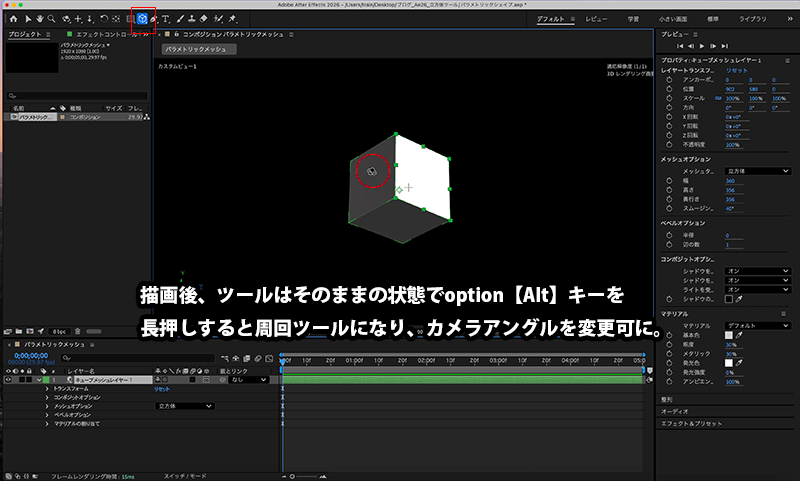Viewport: 800px width, 481px height.
Task: Select the Hand tool
Action: (38, 18)
